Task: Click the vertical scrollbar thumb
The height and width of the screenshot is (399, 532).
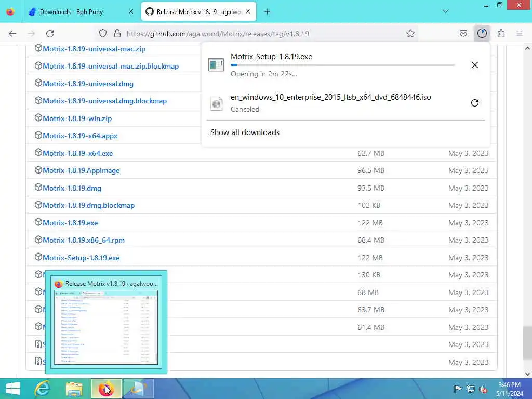Action: click(x=528, y=343)
